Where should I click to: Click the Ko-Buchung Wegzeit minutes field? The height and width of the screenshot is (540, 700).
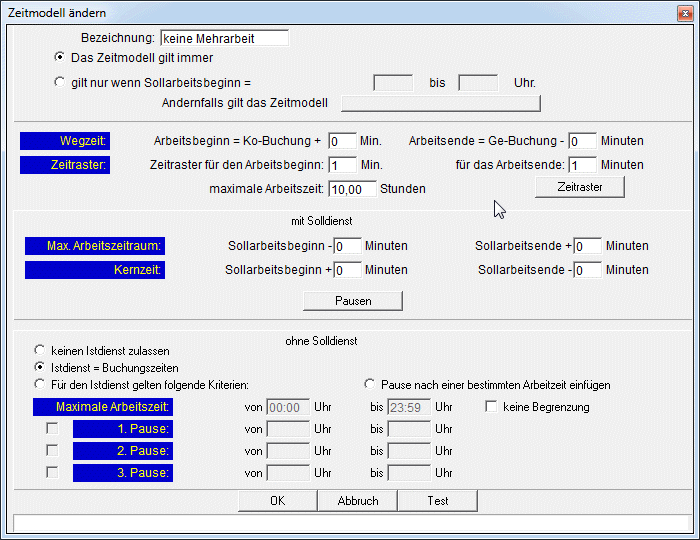[341, 141]
